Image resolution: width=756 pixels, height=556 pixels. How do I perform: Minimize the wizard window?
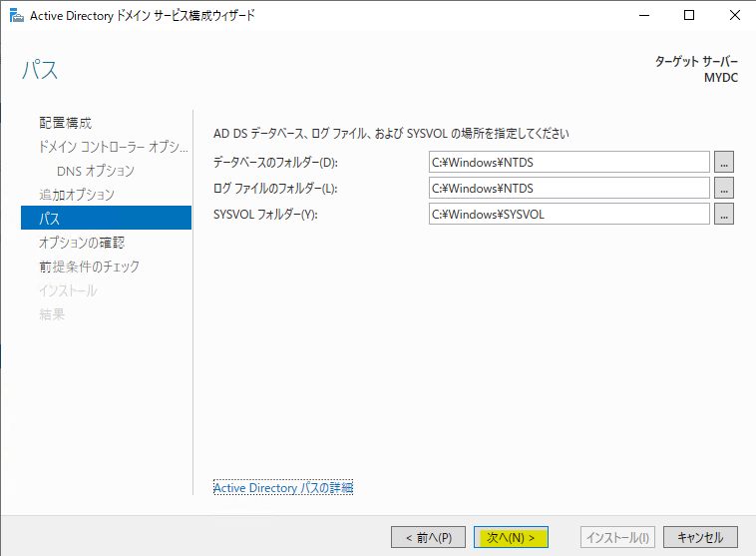643,15
